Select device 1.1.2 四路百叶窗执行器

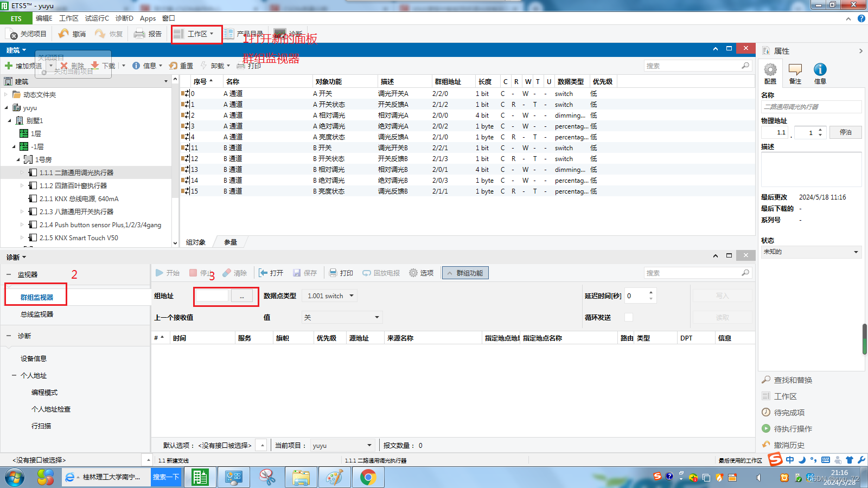point(73,185)
